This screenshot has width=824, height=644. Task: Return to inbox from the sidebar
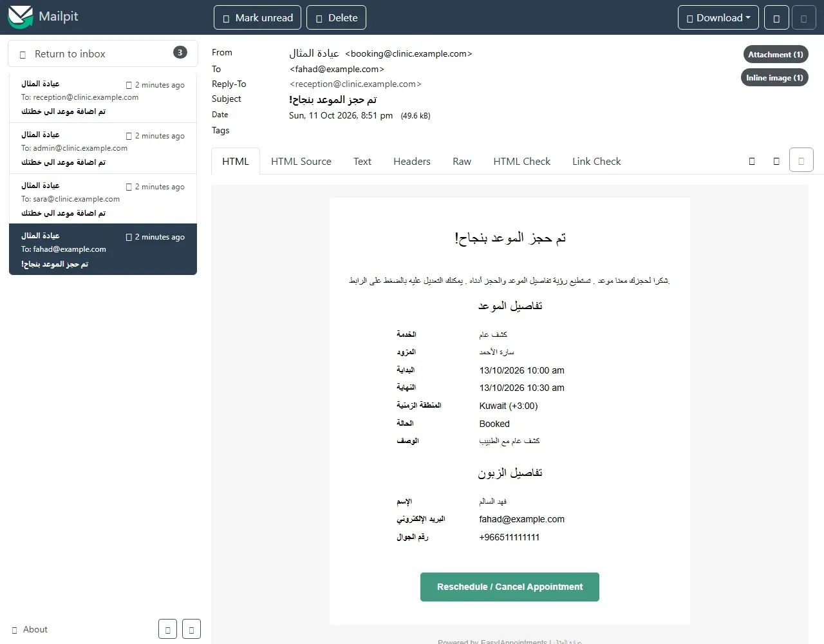point(102,53)
